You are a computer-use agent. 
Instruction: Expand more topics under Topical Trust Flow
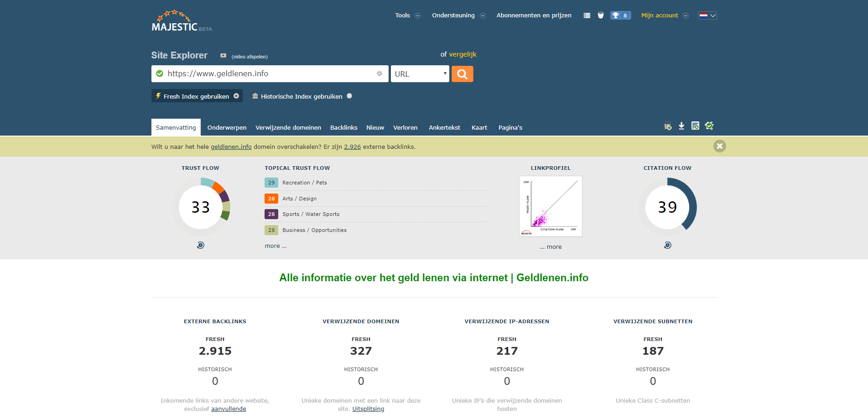point(275,246)
